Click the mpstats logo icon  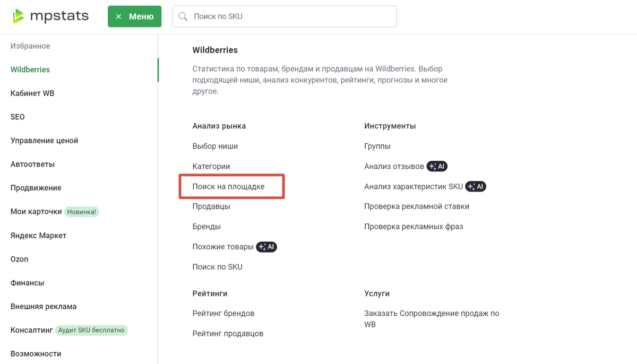tap(19, 16)
